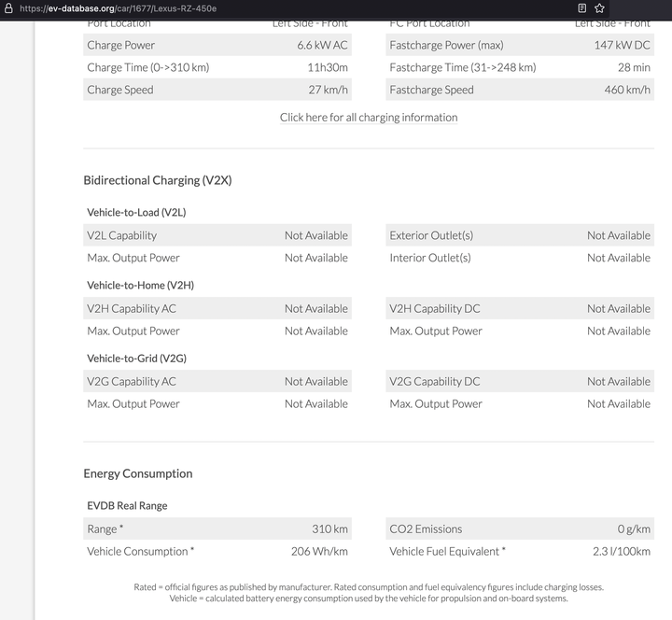This screenshot has width=672, height=620.
Task: Select the 'CO2 Emissions' label
Action: [x=426, y=528]
